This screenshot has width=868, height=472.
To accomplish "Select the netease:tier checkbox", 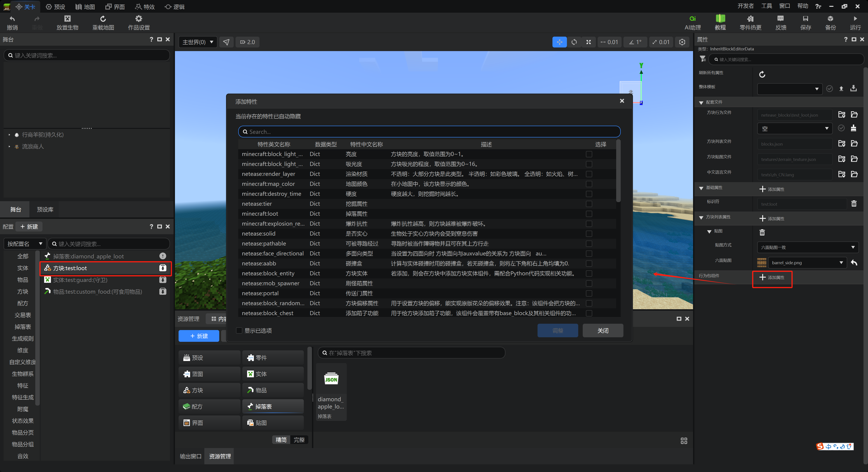I will (589, 204).
